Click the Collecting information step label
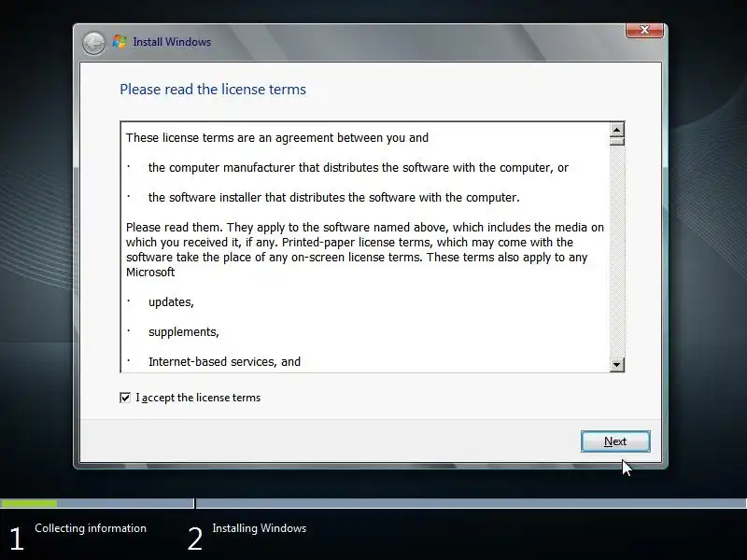Image resolution: width=747 pixels, height=560 pixels. (x=91, y=528)
